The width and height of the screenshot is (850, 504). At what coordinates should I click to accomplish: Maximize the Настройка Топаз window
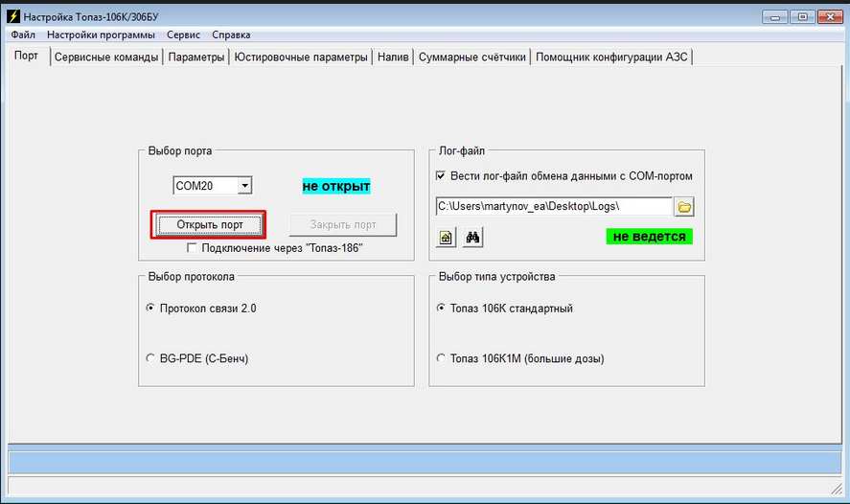(x=803, y=17)
